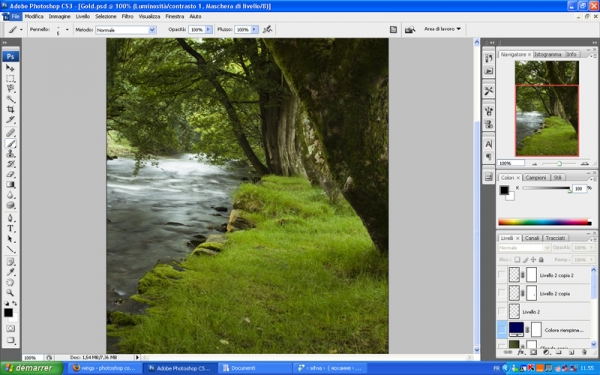Screen dimensions: 600x375
Task: Open the Flusso slider arrow
Action: [x=254, y=29]
